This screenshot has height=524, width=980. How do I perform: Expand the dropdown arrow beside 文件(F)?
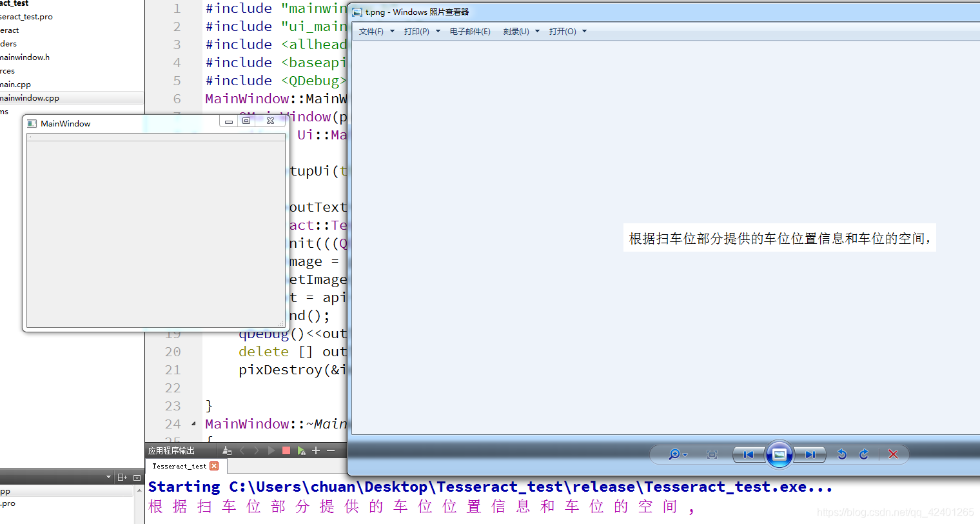pyautogui.click(x=392, y=31)
